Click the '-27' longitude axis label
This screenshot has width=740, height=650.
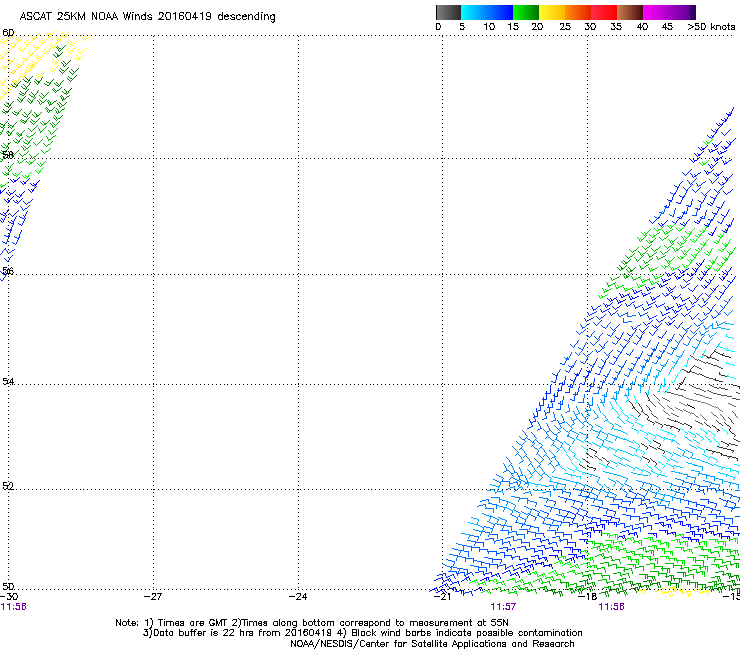pos(153,597)
